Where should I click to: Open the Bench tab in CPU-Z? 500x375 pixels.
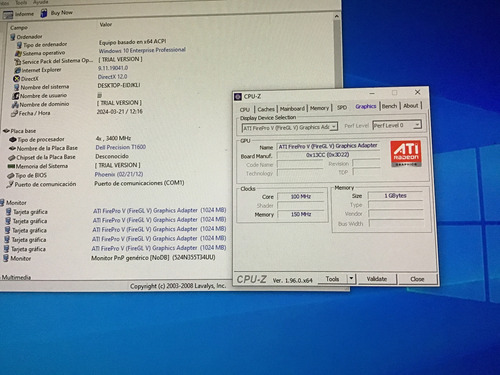[389, 106]
